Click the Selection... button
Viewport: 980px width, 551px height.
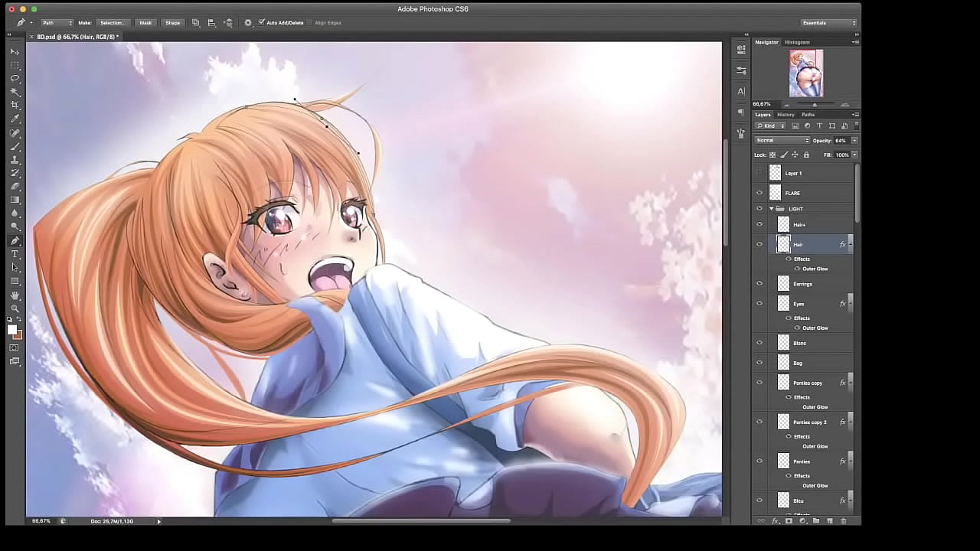(x=113, y=23)
